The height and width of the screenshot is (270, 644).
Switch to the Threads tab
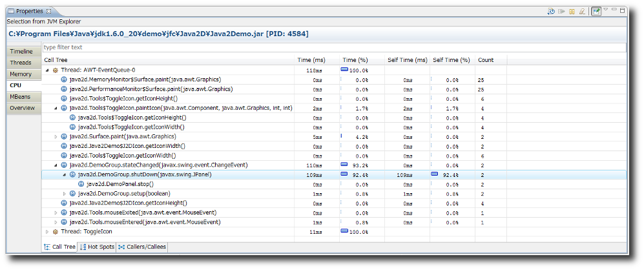point(24,63)
